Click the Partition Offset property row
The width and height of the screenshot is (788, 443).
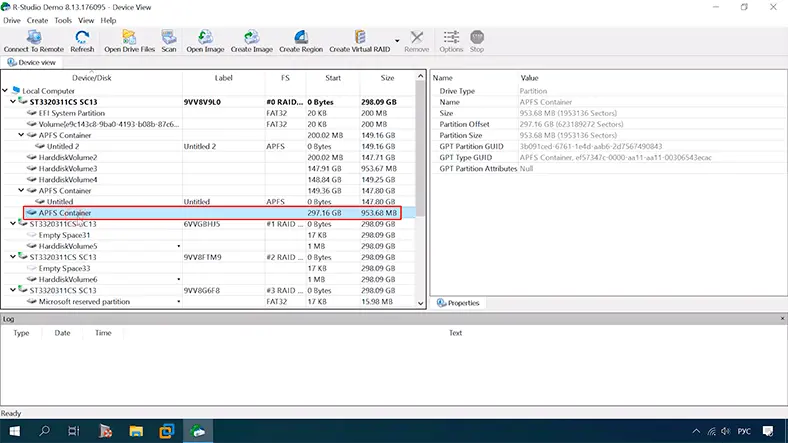(608, 124)
